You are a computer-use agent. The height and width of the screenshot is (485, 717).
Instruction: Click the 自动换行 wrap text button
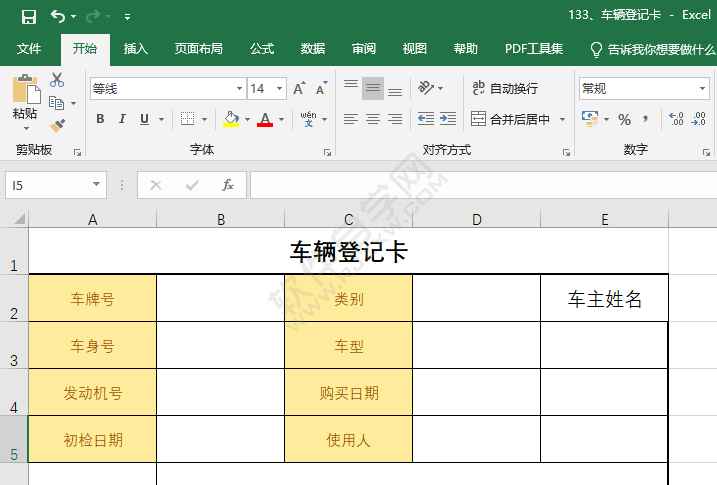coord(505,88)
